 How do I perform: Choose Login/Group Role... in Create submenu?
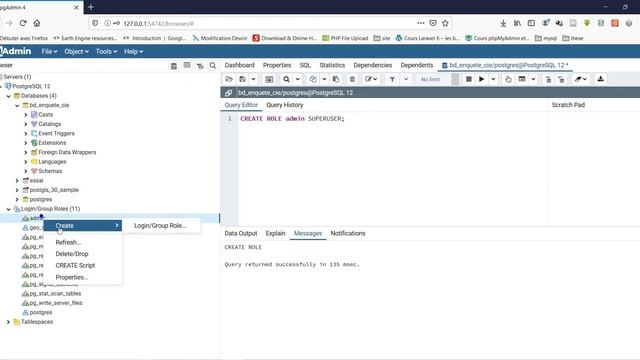[x=160, y=225]
